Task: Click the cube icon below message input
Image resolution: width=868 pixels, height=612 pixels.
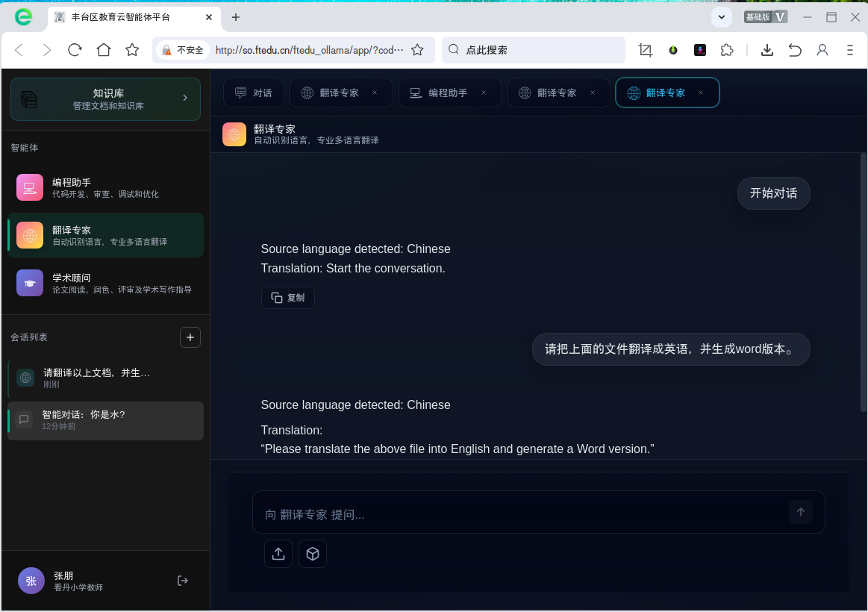Action: pos(313,554)
